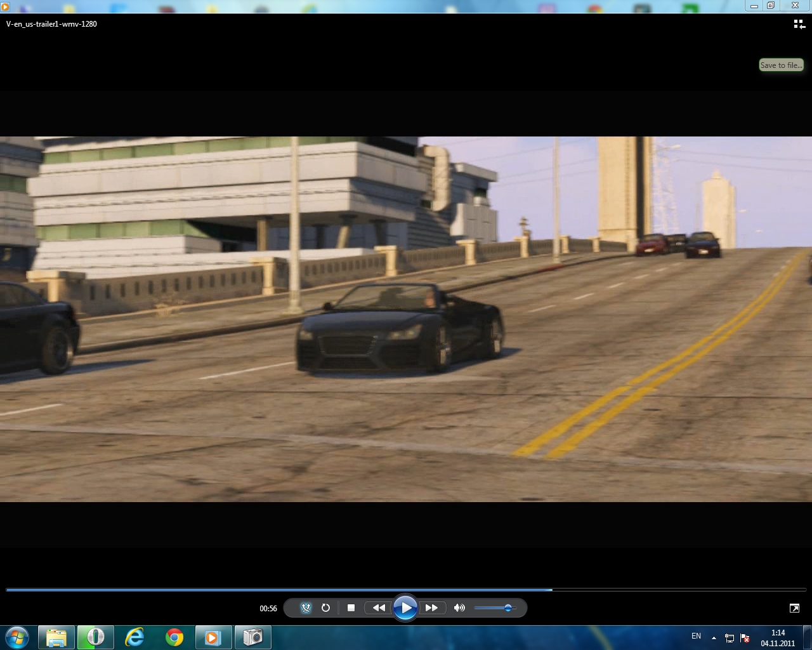Click the fast-forward next button
Viewport: 812px width, 650px height.
pos(431,607)
